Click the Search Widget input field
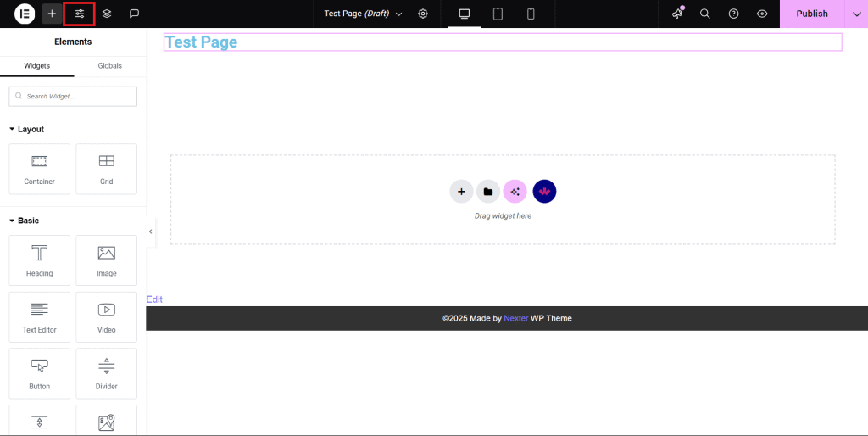The width and height of the screenshot is (868, 436). tap(80, 97)
